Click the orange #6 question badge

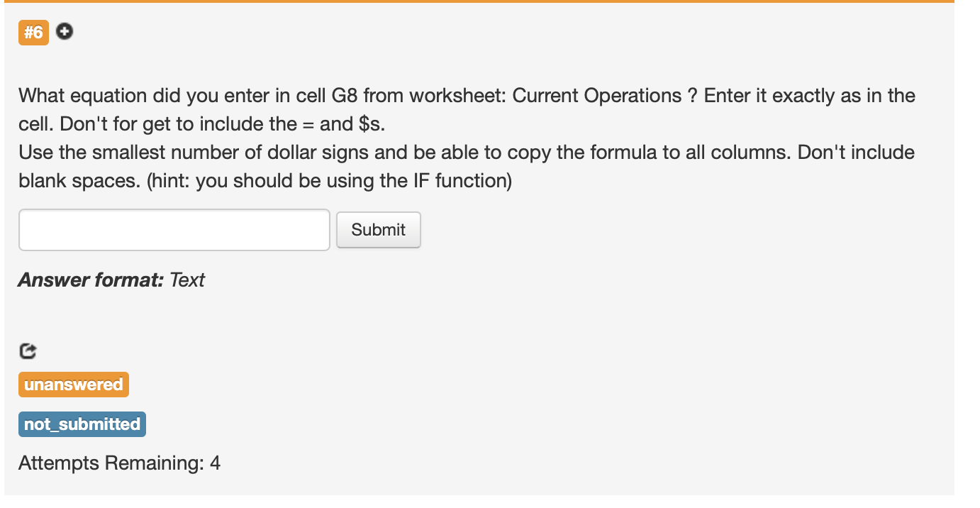[x=33, y=33]
